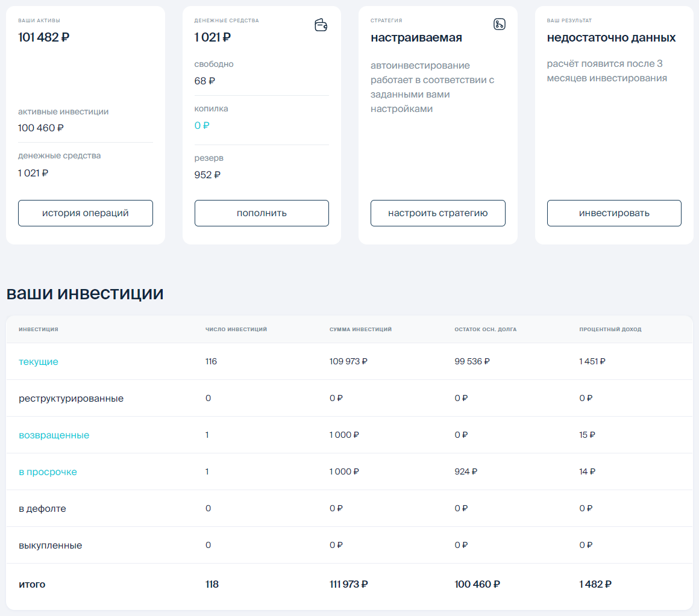Click the ваши активы card total 101 482 ₽
The height and width of the screenshot is (616, 699).
coord(45,36)
